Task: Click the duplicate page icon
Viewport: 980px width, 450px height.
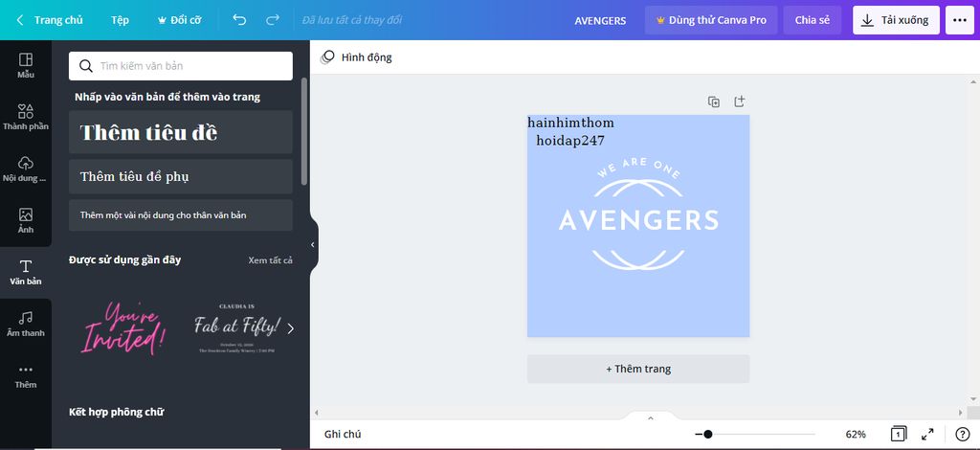Action: (714, 101)
